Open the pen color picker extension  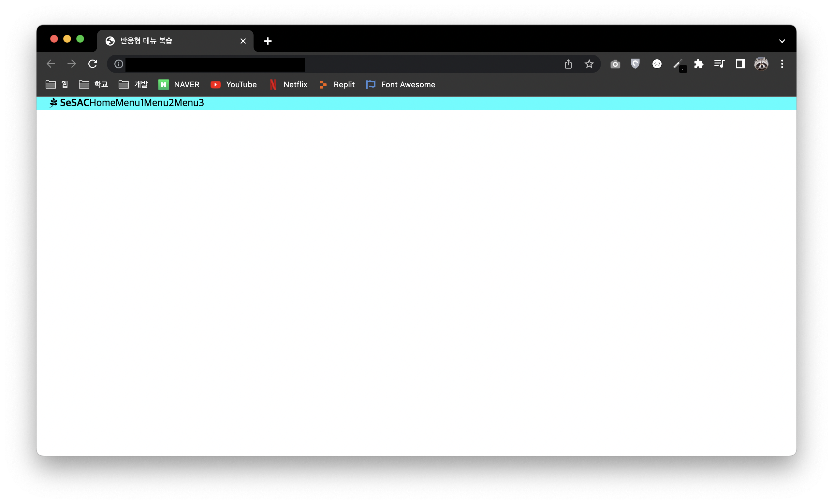click(x=679, y=65)
